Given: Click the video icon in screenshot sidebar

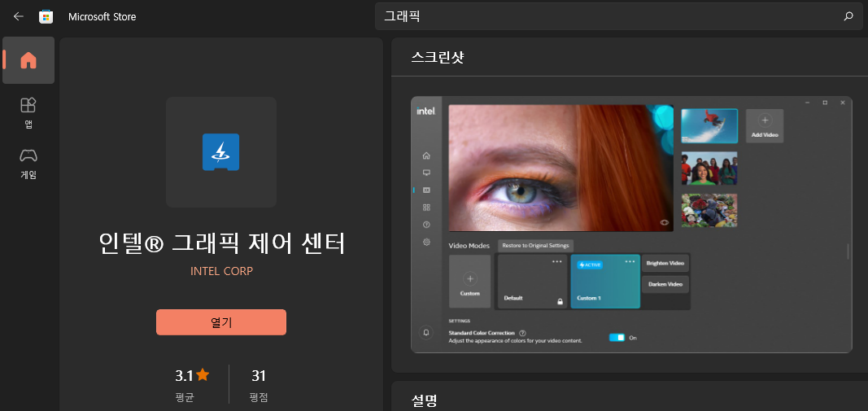Looking at the screenshot, I should pos(426,190).
